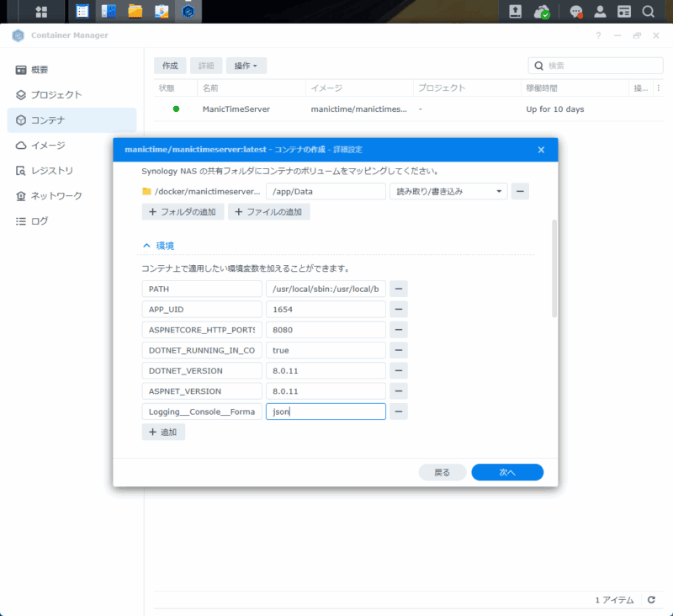
Task: Click the Container Manager icon in the taskbar
Action: tap(188, 12)
